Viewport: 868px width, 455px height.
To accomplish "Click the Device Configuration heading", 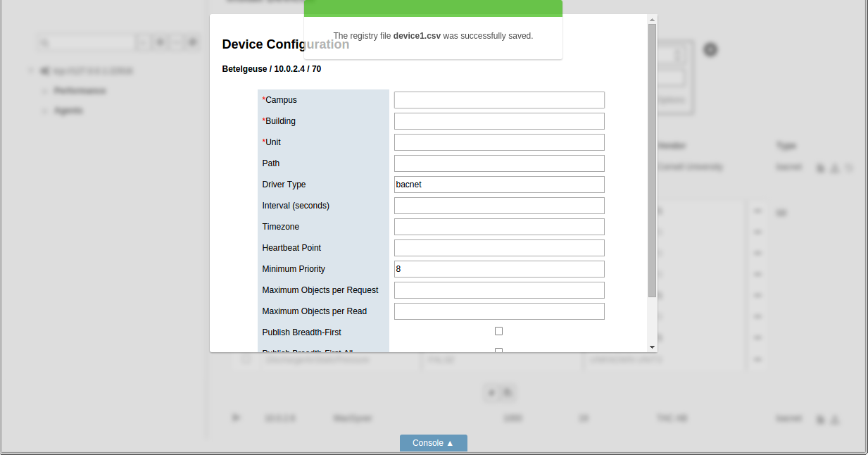I will click(286, 44).
